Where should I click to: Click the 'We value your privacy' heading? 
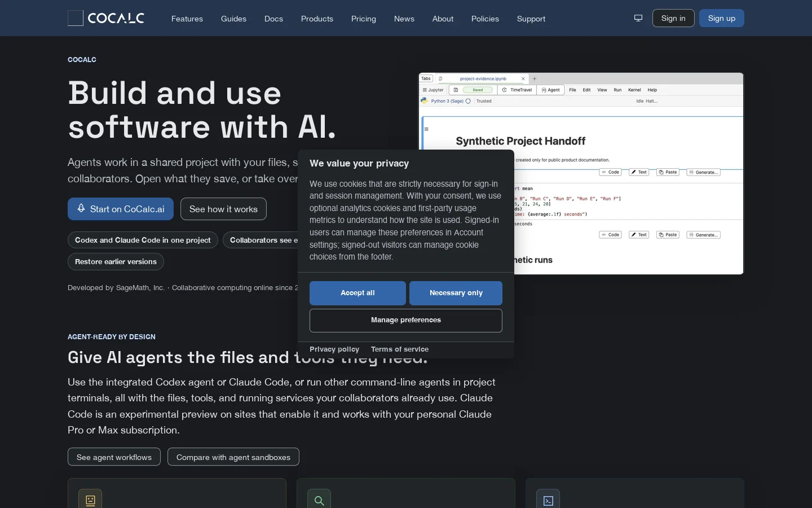(x=359, y=163)
